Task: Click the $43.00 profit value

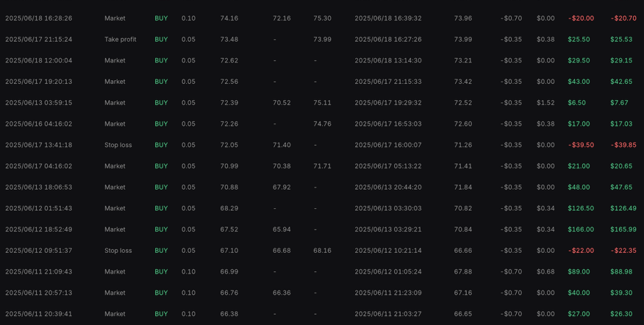Action: click(579, 82)
